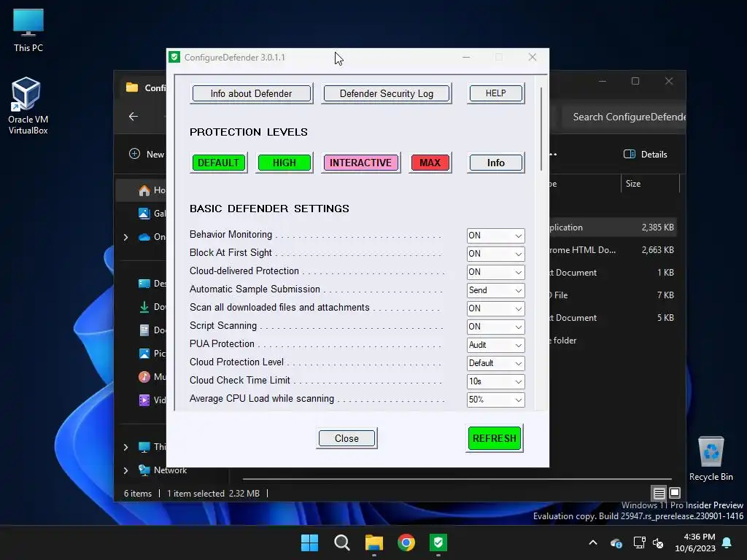Open the Cloud Protection Level dropdown
The height and width of the screenshot is (560, 747).
click(495, 363)
